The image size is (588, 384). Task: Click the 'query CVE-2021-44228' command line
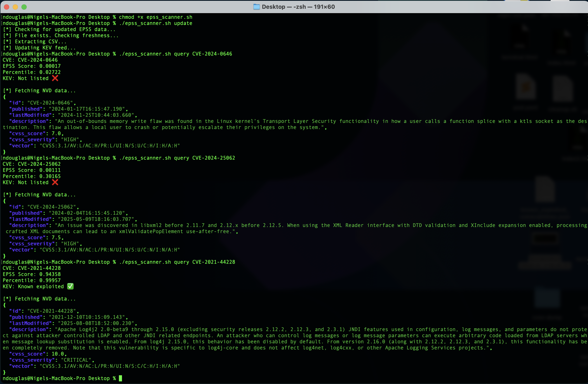click(119, 262)
